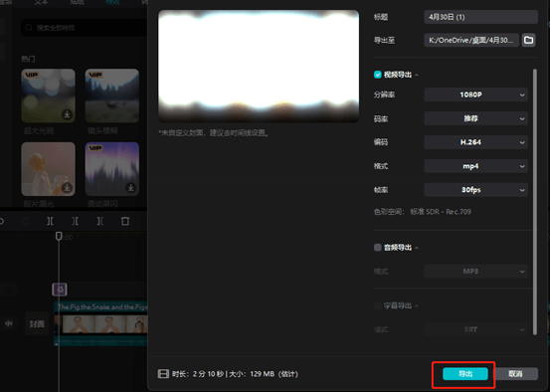Click the split clip tool icon
This screenshot has height=392, width=550.
click(x=50, y=221)
